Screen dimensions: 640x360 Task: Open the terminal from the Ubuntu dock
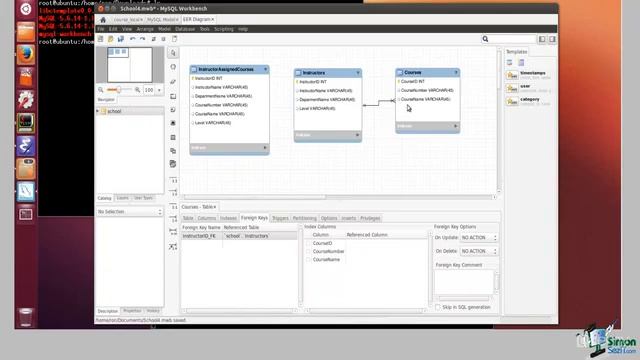[x=26, y=122]
